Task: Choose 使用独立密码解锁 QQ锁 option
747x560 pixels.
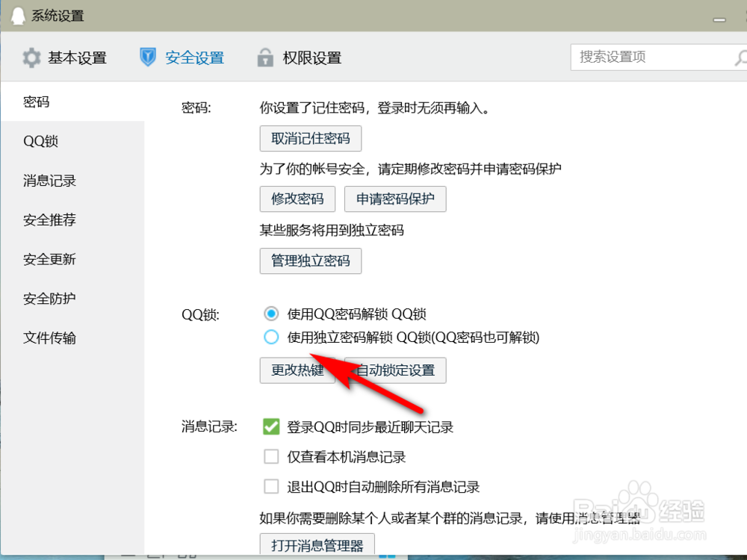Action: [x=271, y=337]
